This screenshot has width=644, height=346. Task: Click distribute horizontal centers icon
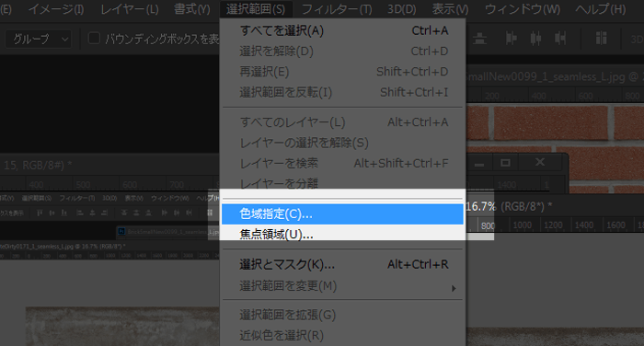point(535,39)
